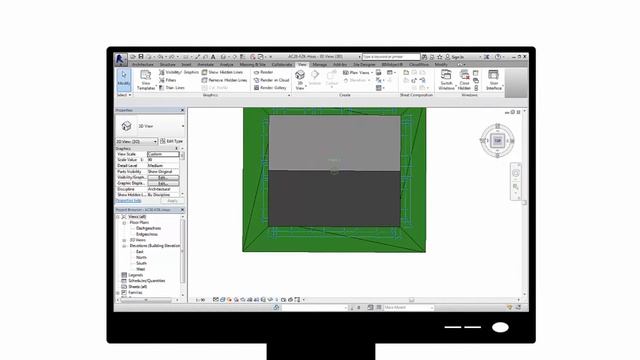640x360 pixels.
Task: Click the 1:30 view scale in view control bar
Action: point(200,300)
